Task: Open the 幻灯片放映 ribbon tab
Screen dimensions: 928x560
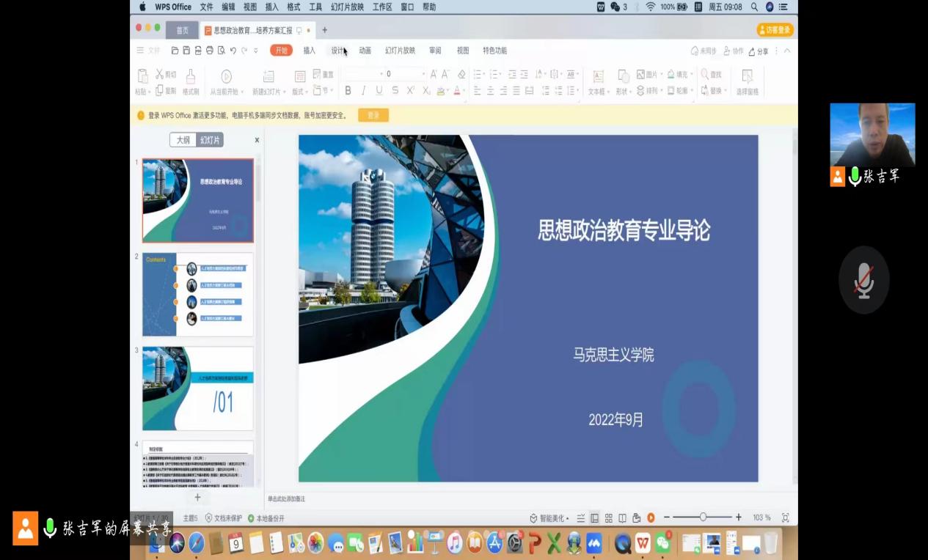Action: 400,51
